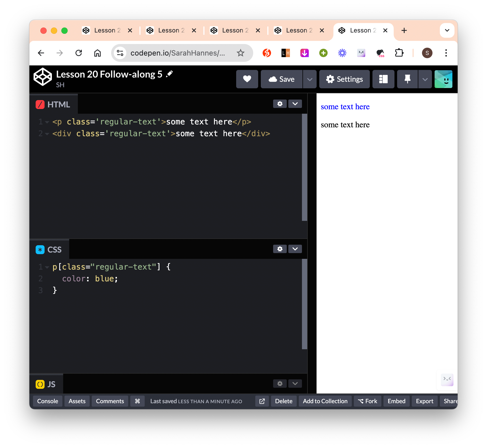Pin this pen
This screenshot has height=448, width=487.
coord(407,79)
